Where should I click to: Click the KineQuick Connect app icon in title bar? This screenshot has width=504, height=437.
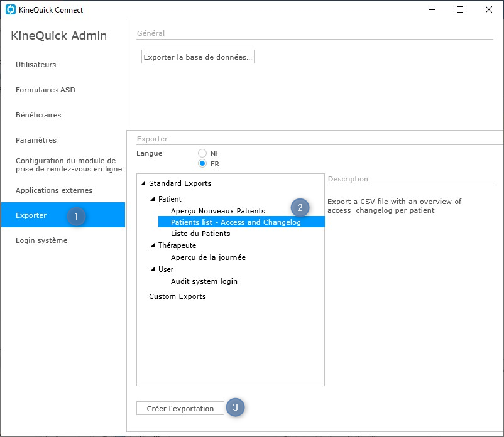click(x=11, y=9)
